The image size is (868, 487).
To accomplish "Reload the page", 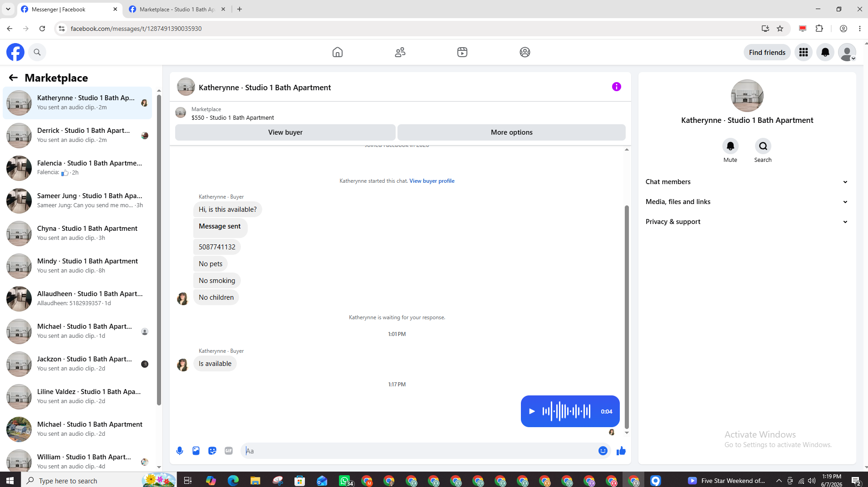I will click(x=42, y=29).
